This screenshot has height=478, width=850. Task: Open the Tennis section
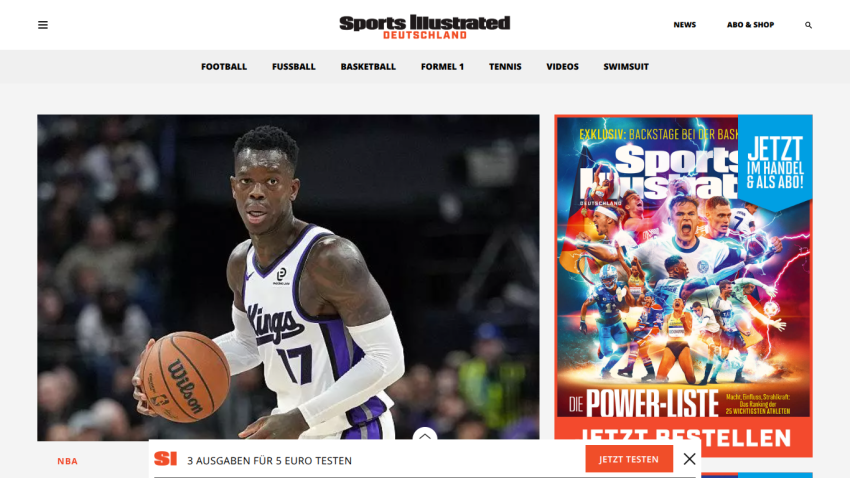tap(505, 67)
